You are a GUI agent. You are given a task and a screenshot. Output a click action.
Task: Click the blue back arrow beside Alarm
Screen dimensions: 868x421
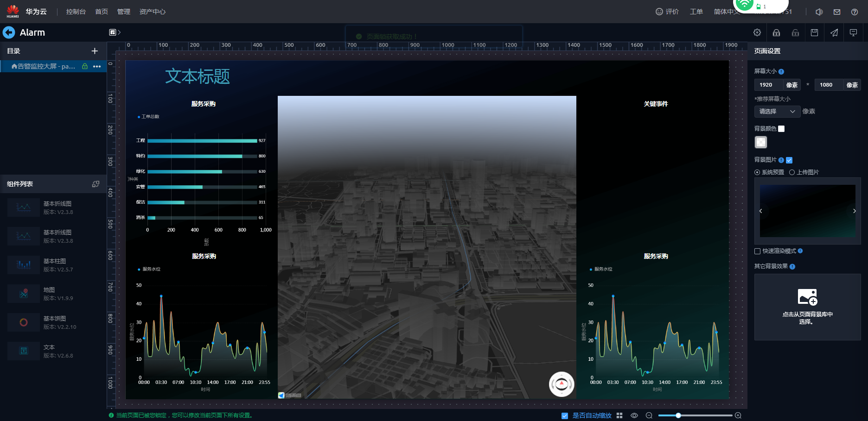pos(9,32)
